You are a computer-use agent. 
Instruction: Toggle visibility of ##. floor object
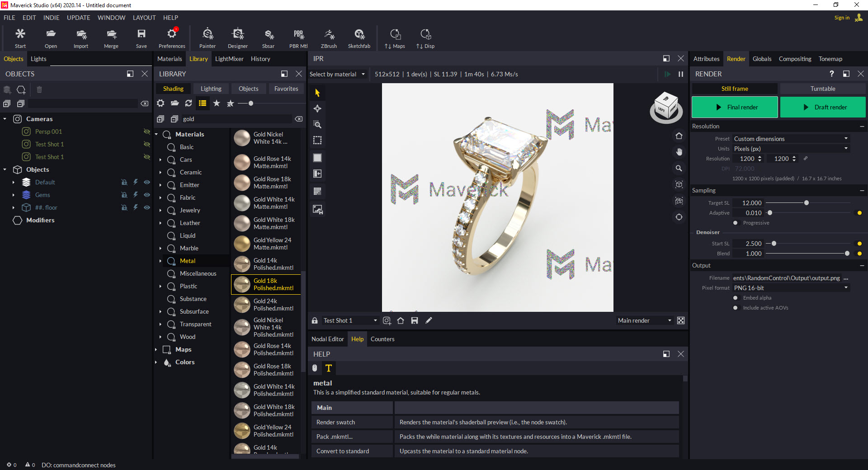coord(147,207)
